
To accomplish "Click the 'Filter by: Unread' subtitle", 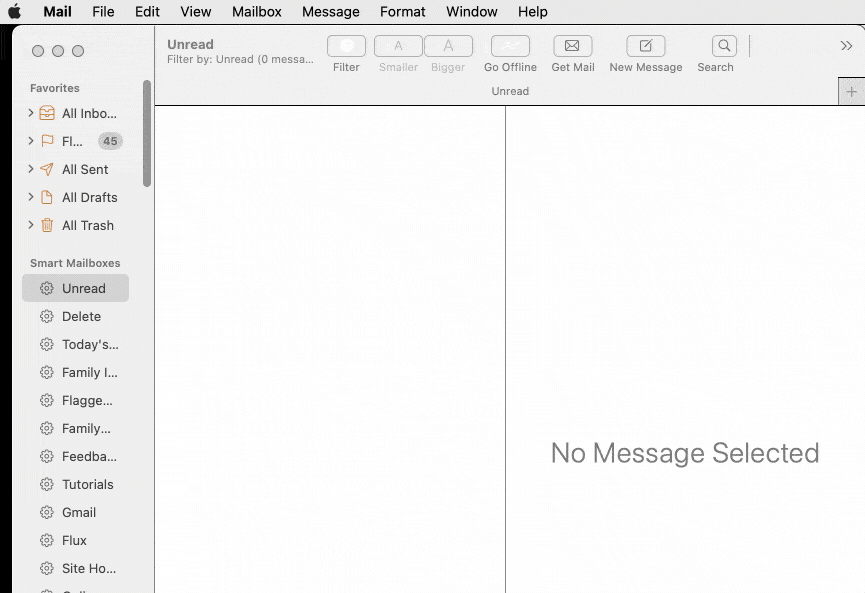I will [240, 59].
